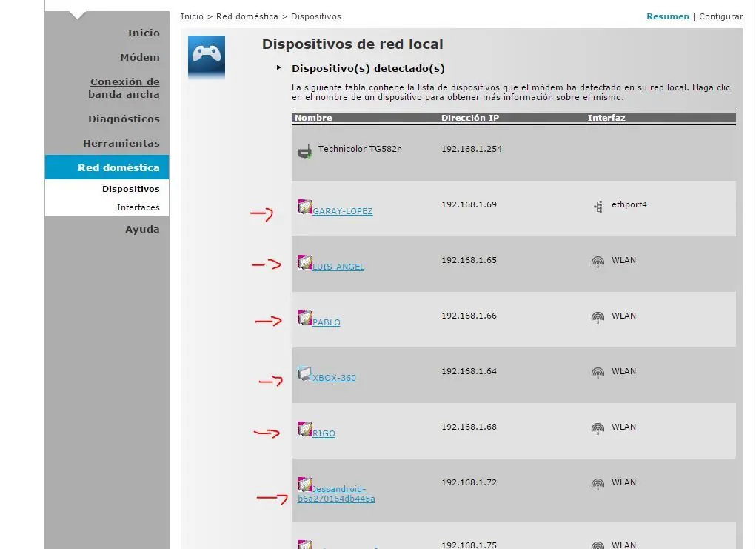
Task: Click Inicio in the breadcrumb
Action: pos(192,16)
